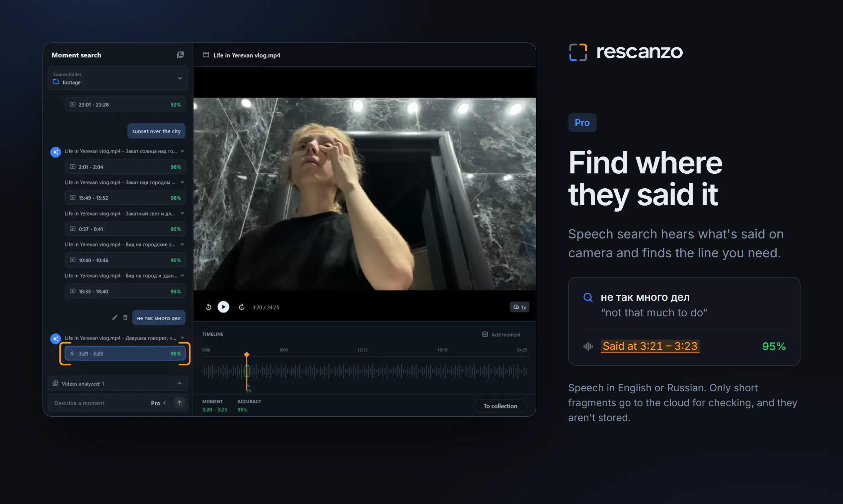Screen dimensions: 843x504
Task: Click the magnifier icon in the speech search card
Action: (x=588, y=297)
